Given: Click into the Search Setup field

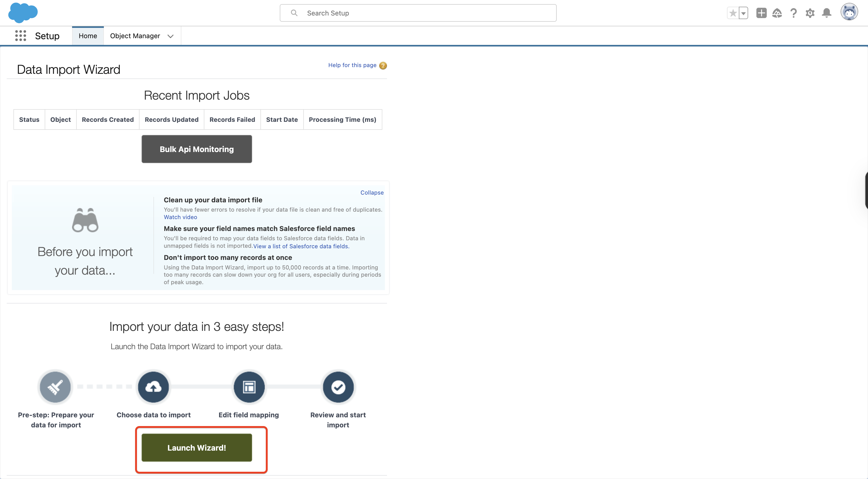Looking at the screenshot, I should click(418, 13).
